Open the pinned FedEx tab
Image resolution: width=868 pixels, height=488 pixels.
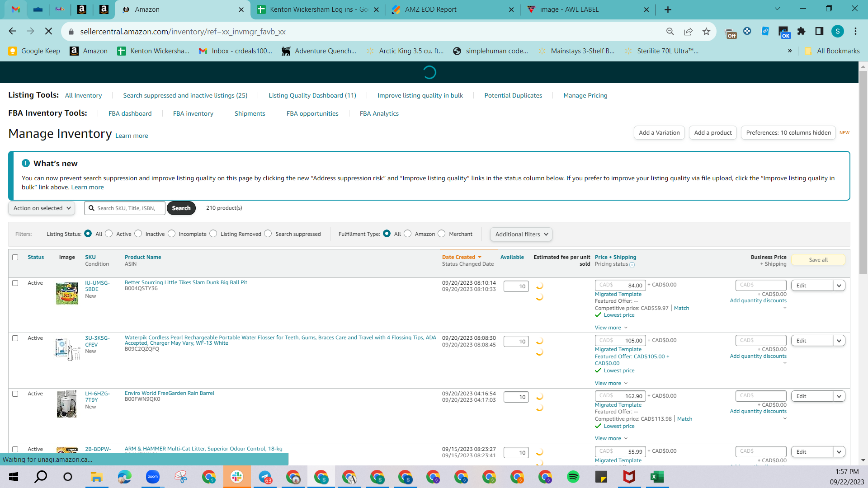(60, 9)
